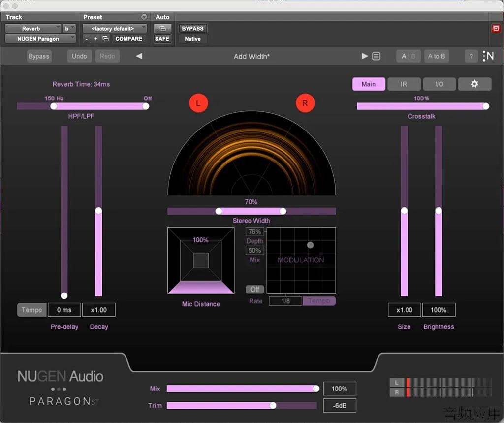The image size is (504, 423).
Task: Click the Stereo Width left handle
Action: coord(219,211)
